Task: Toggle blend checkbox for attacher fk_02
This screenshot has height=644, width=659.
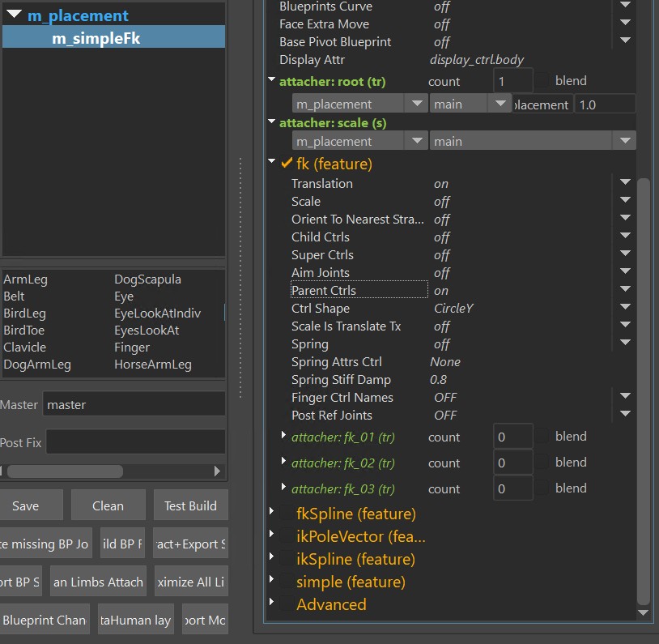Action: (543, 462)
